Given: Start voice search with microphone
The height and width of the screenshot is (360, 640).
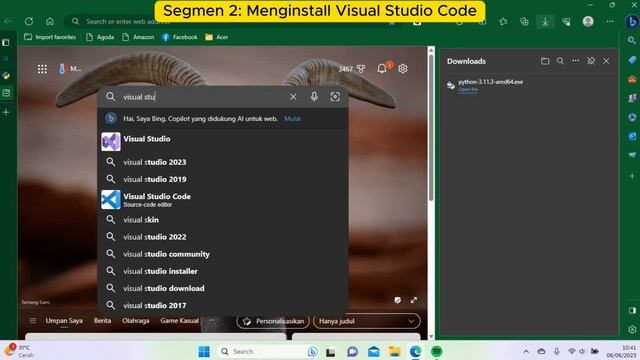Looking at the screenshot, I should [314, 97].
